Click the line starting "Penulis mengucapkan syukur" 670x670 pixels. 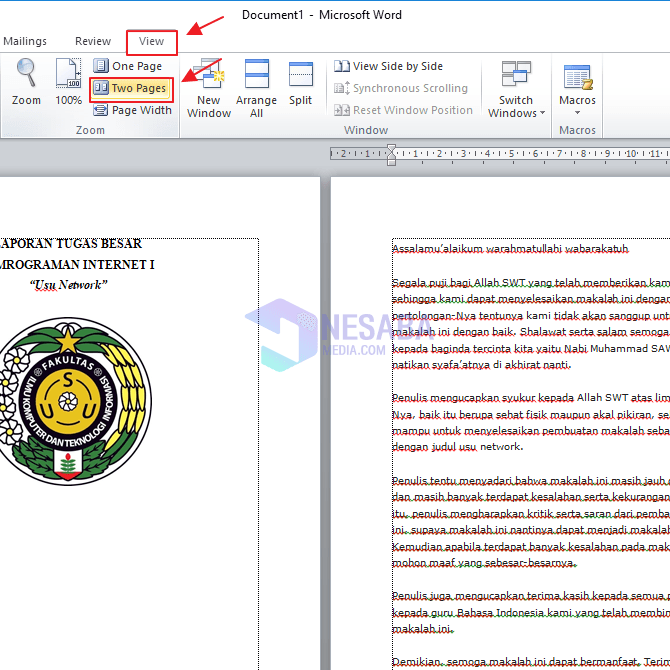[531, 398]
